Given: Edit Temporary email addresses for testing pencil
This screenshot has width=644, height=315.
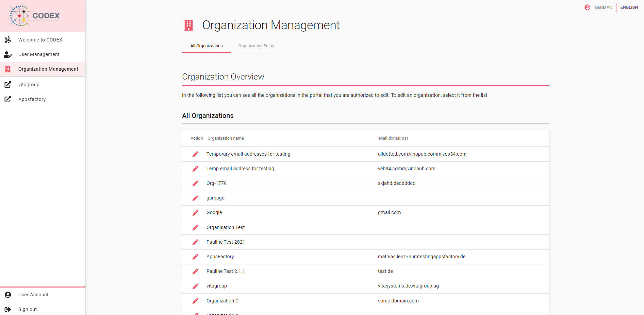Looking at the screenshot, I should [195, 154].
